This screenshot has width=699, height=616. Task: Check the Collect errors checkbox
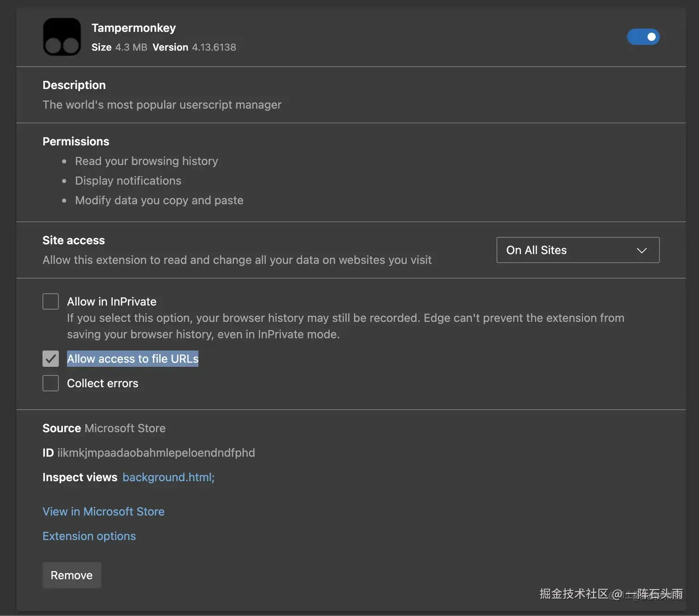(51, 383)
